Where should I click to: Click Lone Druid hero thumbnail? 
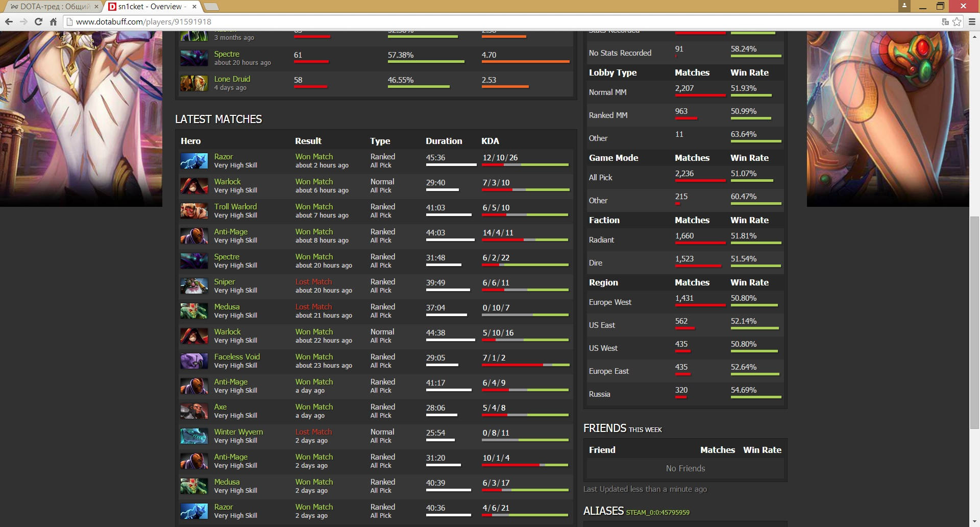[x=194, y=83]
